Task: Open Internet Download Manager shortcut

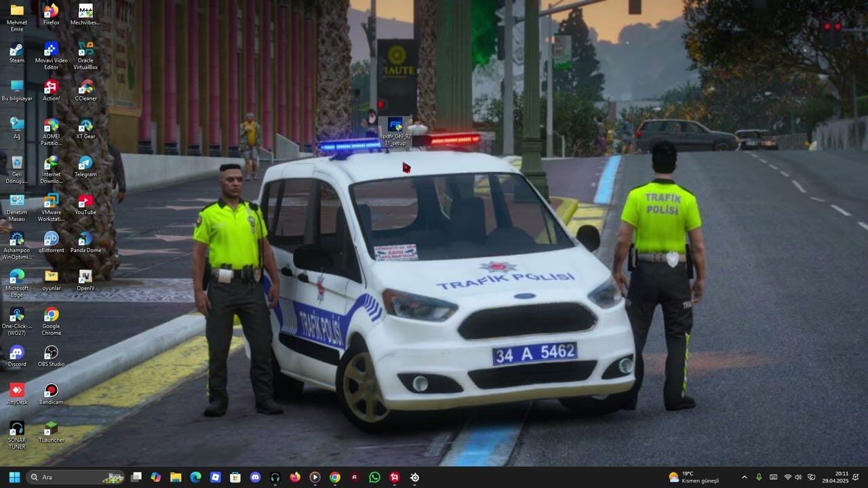Action: point(51,169)
